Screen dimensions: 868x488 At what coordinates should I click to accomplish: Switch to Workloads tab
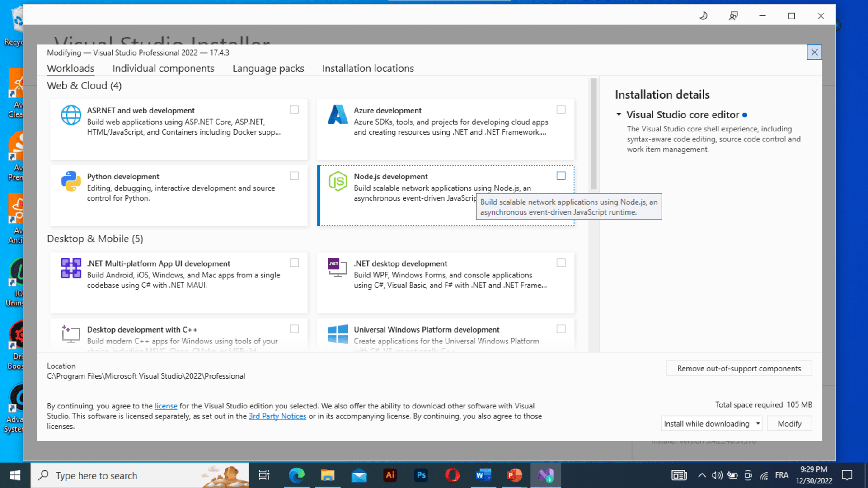[70, 68]
